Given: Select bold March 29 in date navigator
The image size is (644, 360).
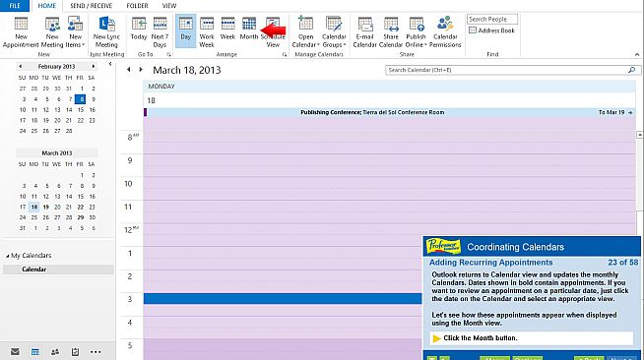Looking at the screenshot, I should [x=81, y=217].
